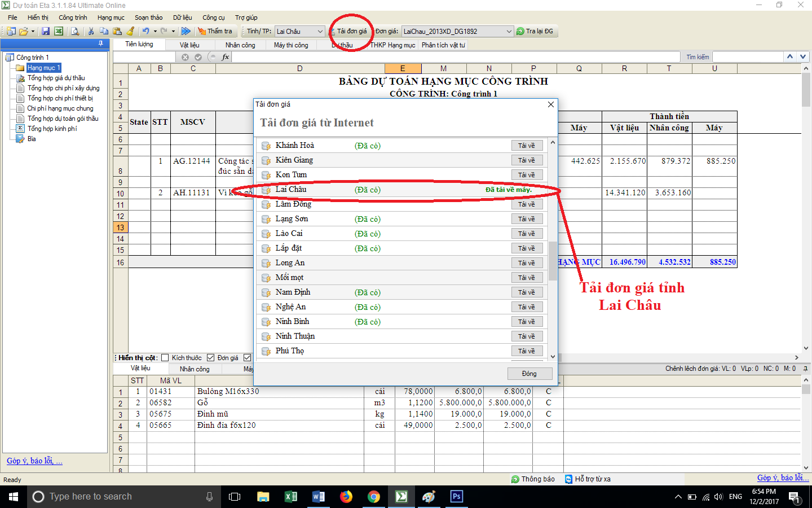812x508 pixels.
Task: Click the Save floppy disk icon
Action: 46,32
